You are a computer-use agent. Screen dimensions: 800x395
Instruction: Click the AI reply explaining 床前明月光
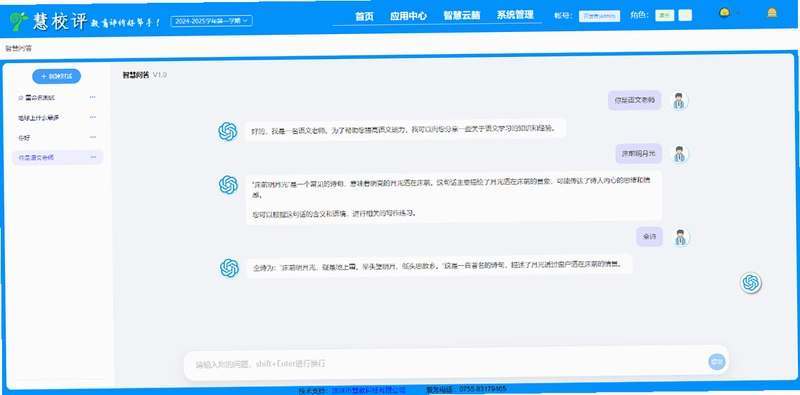click(x=454, y=197)
